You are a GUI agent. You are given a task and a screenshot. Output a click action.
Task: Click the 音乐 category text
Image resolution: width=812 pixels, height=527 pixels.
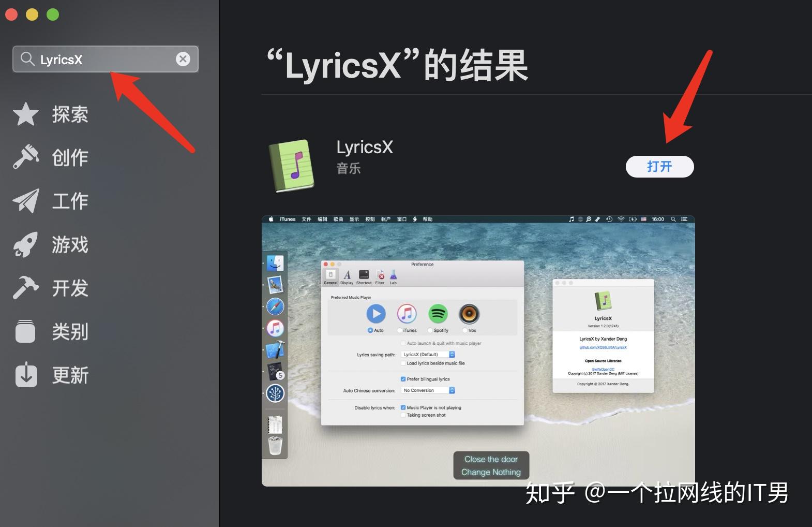[x=349, y=168]
